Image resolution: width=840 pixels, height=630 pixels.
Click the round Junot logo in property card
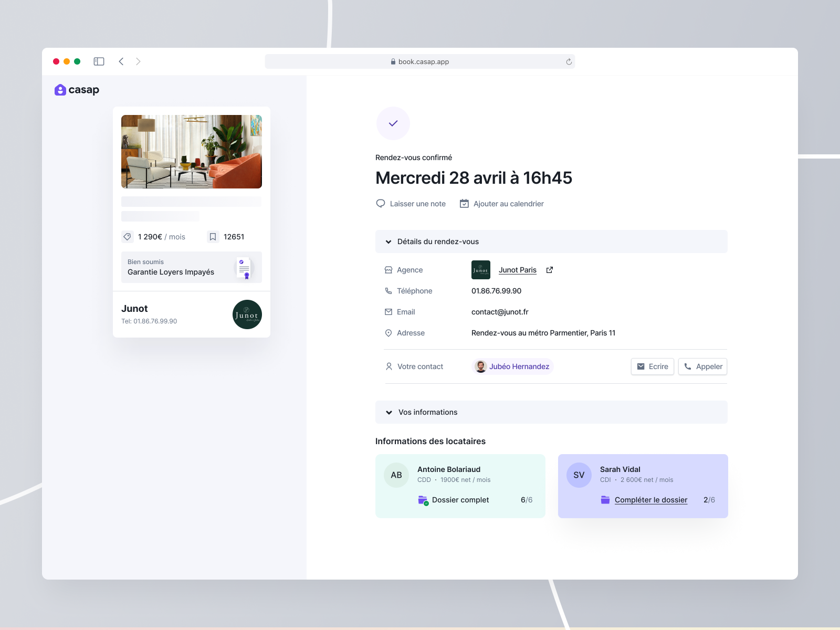pyautogui.click(x=247, y=314)
